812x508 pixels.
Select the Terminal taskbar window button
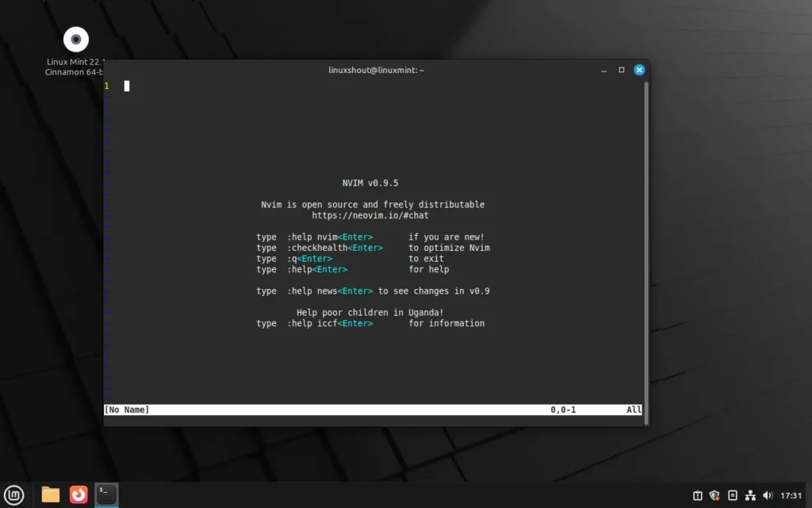click(x=107, y=495)
